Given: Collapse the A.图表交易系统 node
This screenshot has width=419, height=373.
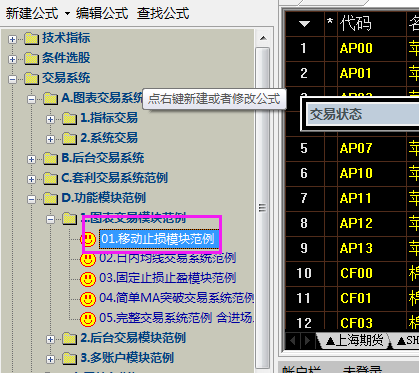Looking at the screenshot, I should [x=31, y=99].
